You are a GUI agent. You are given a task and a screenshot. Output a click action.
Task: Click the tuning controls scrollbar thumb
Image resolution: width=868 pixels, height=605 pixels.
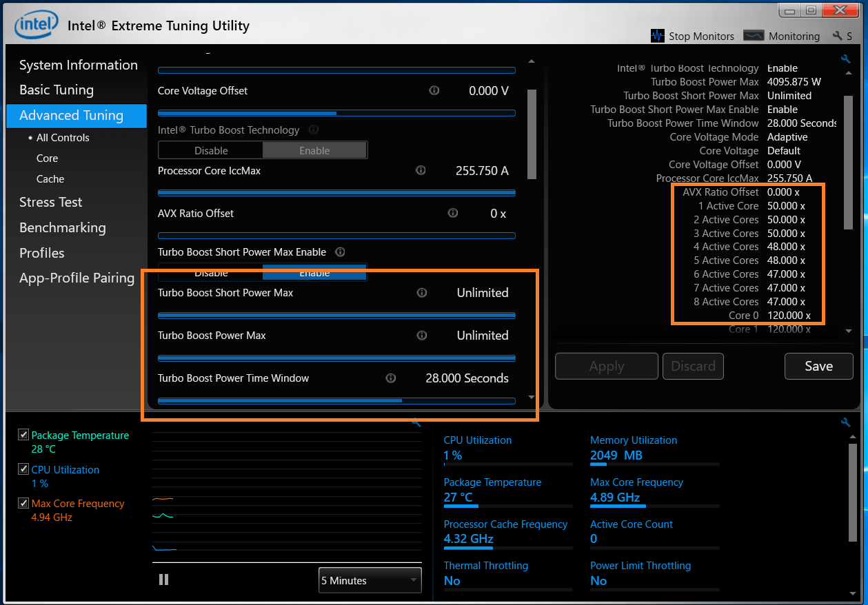pos(532,134)
